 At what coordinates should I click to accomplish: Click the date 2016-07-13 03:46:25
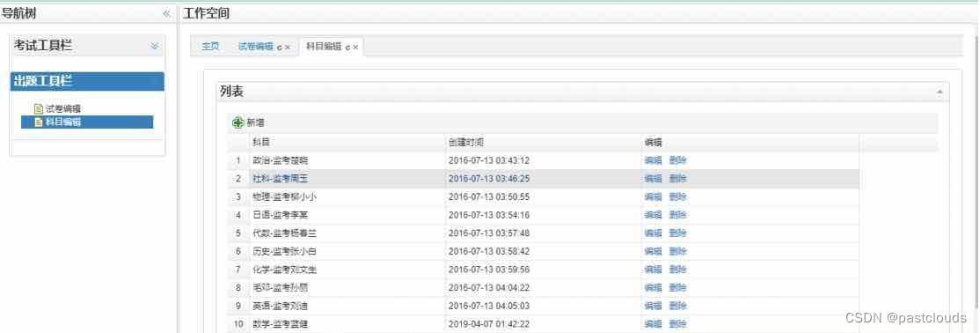pos(489,178)
